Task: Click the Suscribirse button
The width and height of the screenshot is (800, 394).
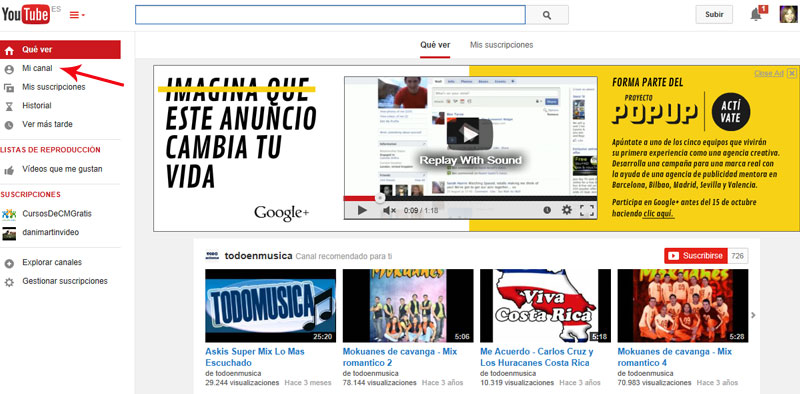Action: [x=696, y=256]
